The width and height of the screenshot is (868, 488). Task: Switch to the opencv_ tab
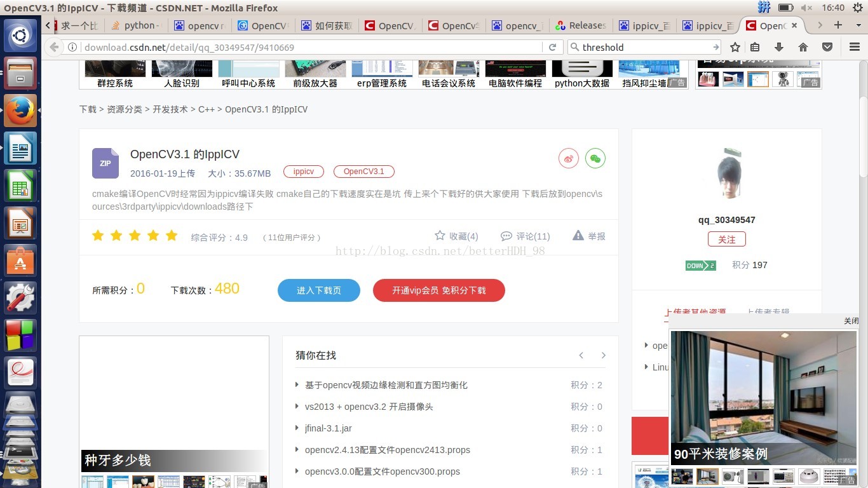(517, 25)
